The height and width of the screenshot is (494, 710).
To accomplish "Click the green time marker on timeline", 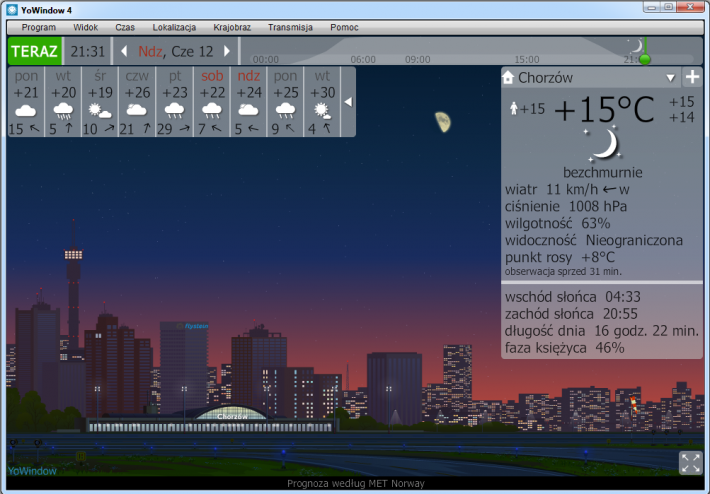I will pos(645,59).
